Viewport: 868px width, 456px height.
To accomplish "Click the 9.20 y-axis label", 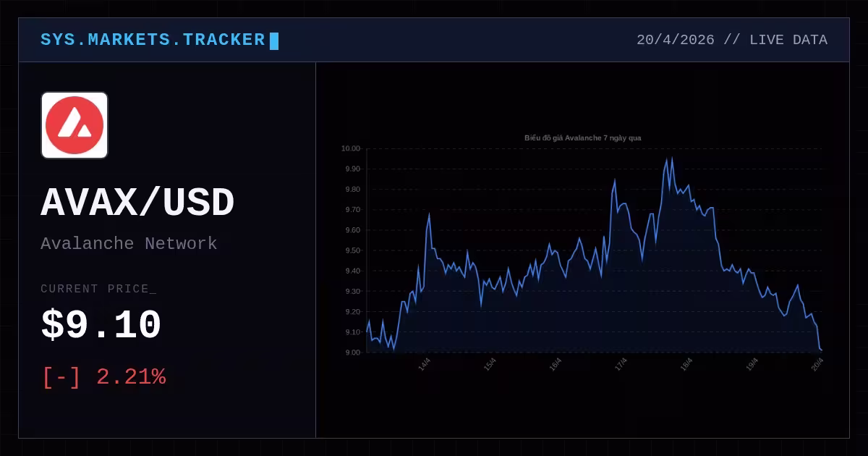I will [x=352, y=311].
